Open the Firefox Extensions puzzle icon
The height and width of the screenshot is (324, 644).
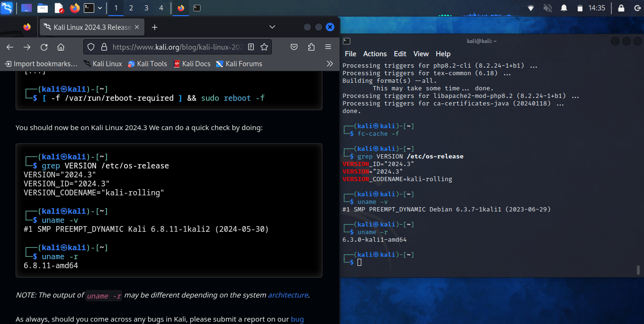coord(311,47)
